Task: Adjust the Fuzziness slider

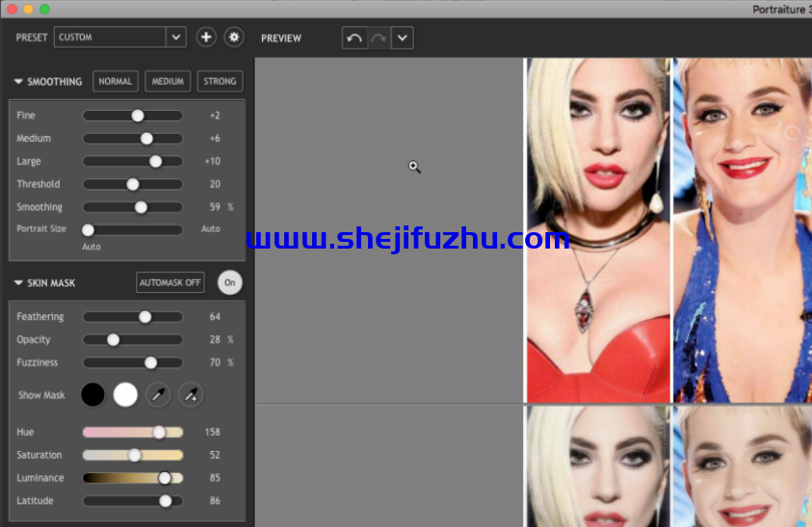Action: pyautogui.click(x=133, y=362)
